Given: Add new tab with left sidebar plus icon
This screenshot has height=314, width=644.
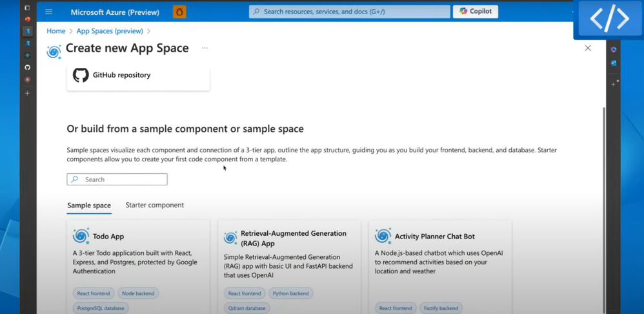Looking at the screenshot, I should click(27, 93).
